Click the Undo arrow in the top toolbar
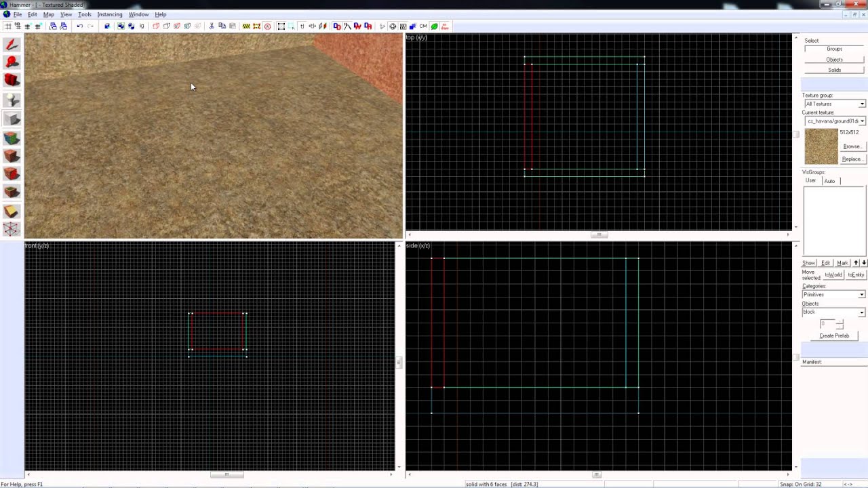 [x=79, y=26]
